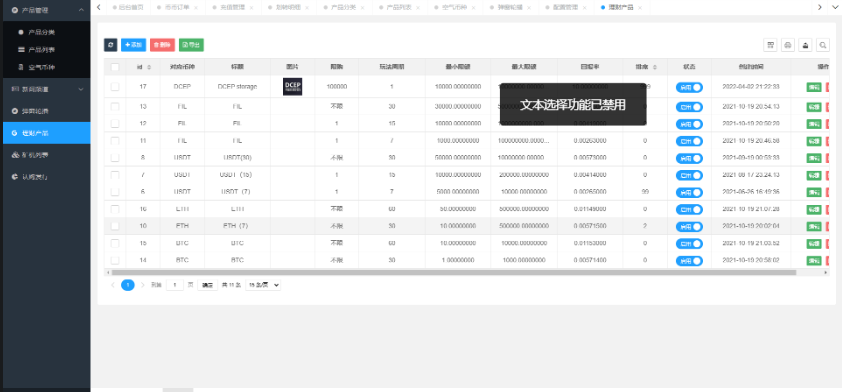Go to the next page arrow in pagination
Image resolution: width=842 pixels, height=392 pixels.
coord(142,285)
